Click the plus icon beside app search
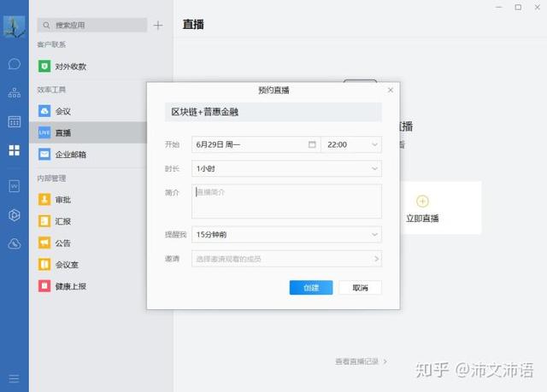Screen dimensions: 547x392 tap(157, 26)
